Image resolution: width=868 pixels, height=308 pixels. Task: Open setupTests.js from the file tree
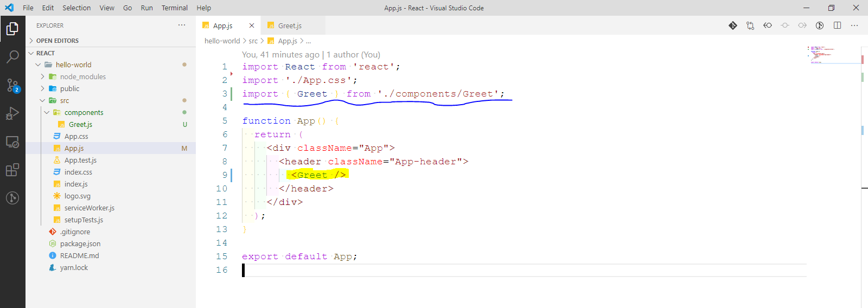tap(84, 220)
